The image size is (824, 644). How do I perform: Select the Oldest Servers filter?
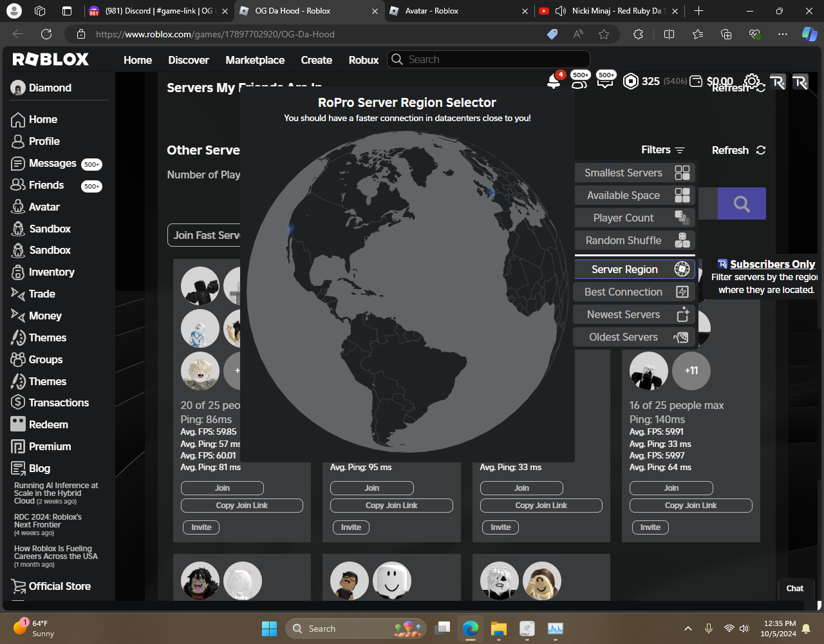click(635, 337)
